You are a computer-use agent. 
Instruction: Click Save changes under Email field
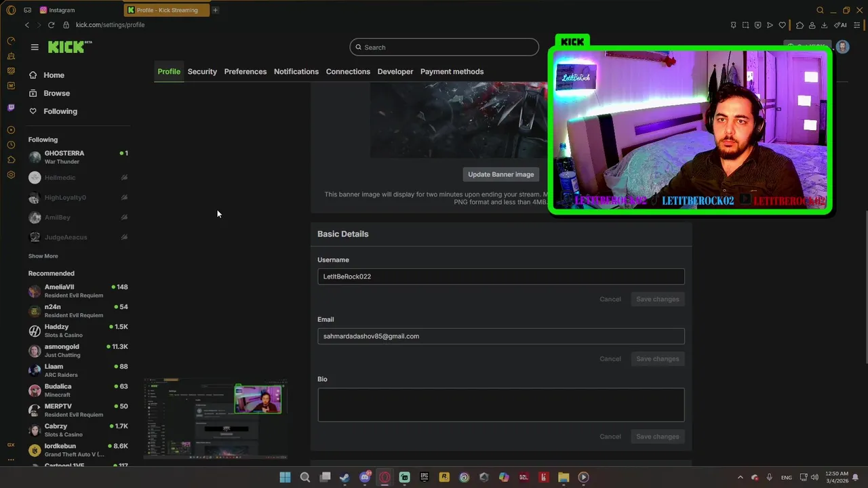[x=657, y=359]
